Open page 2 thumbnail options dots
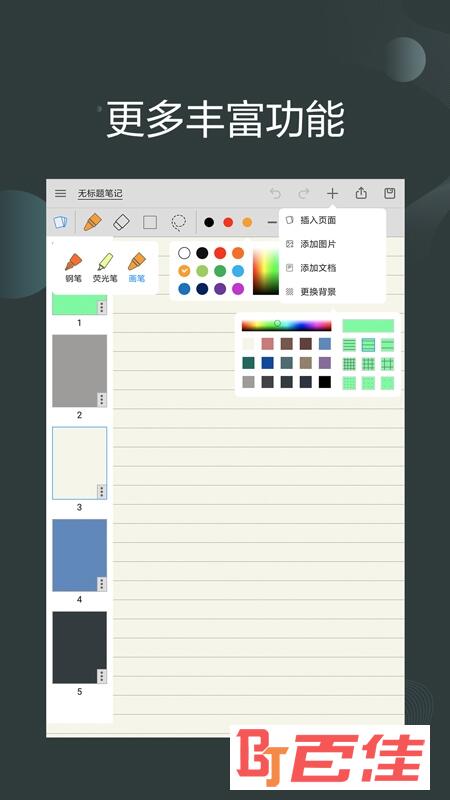Viewport: 450px width, 800px height. click(102, 400)
